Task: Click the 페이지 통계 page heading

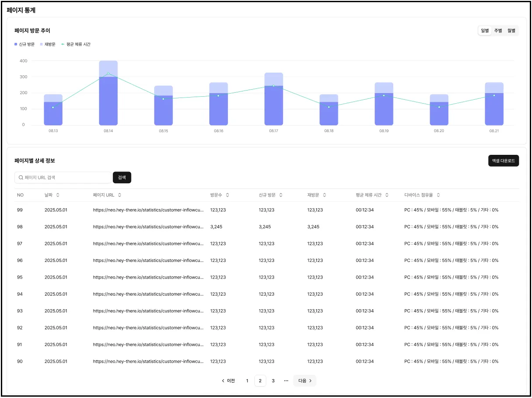Action: point(21,10)
